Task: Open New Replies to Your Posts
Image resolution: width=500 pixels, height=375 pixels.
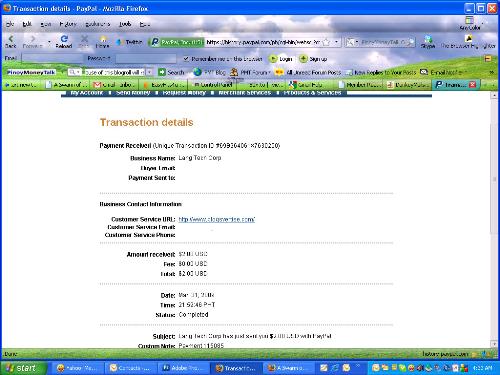Action: pos(381,72)
